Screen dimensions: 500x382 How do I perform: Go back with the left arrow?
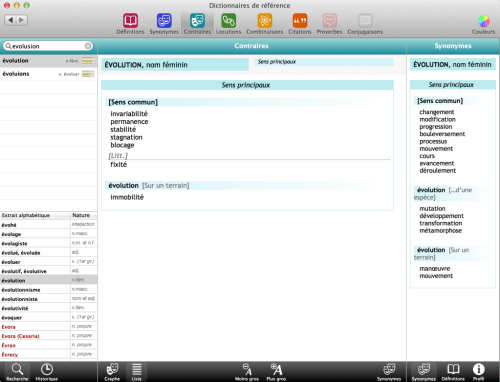pyautogui.click(x=11, y=20)
